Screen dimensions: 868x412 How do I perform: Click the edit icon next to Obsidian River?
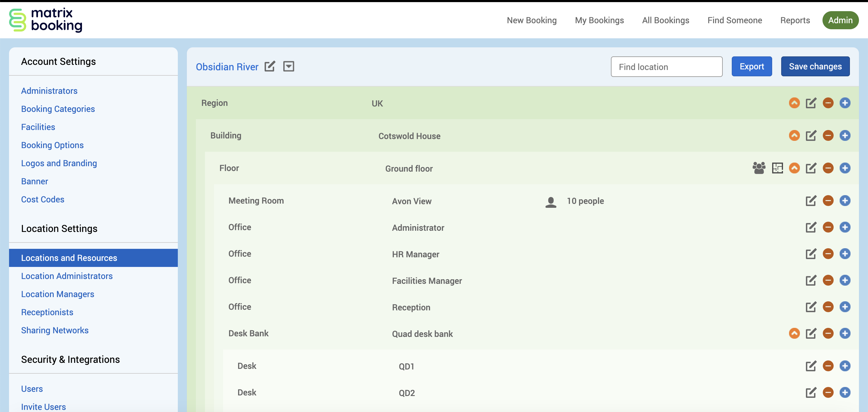pos(269,66)
